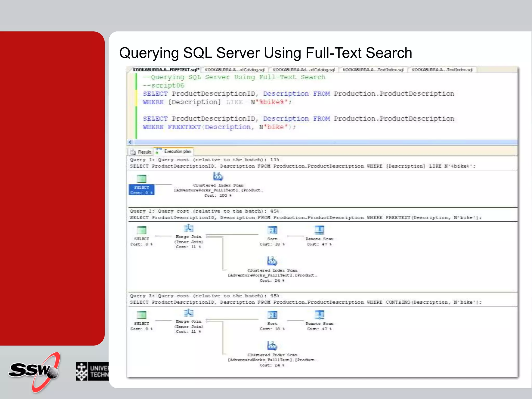Open the Execution plan tab

pos(174,151)
